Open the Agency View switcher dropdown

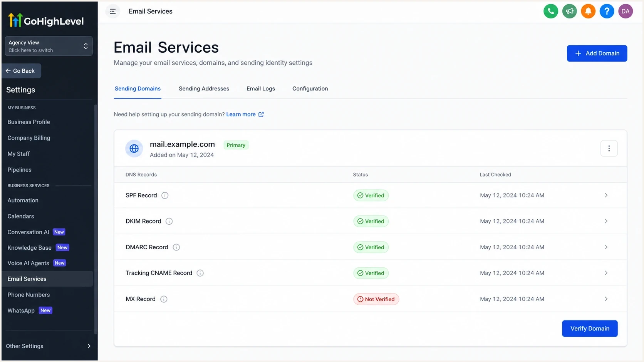click(49, 46)
